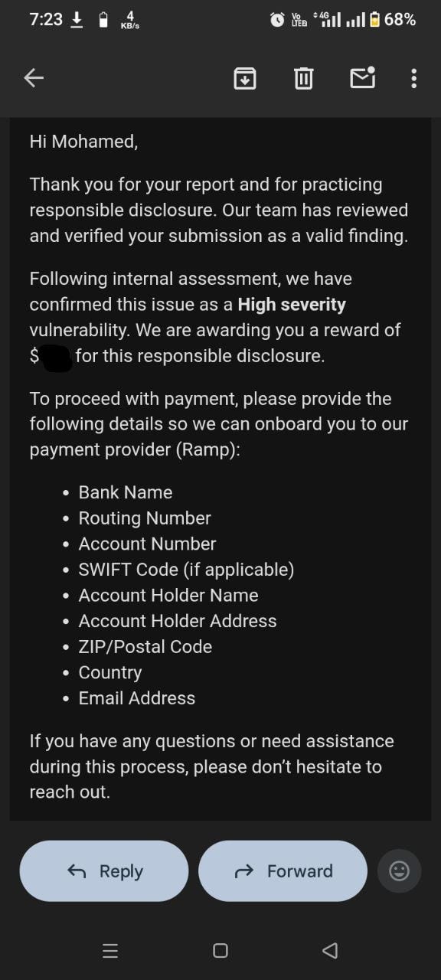
Task: Tap the Reply button
Action: 104,871
